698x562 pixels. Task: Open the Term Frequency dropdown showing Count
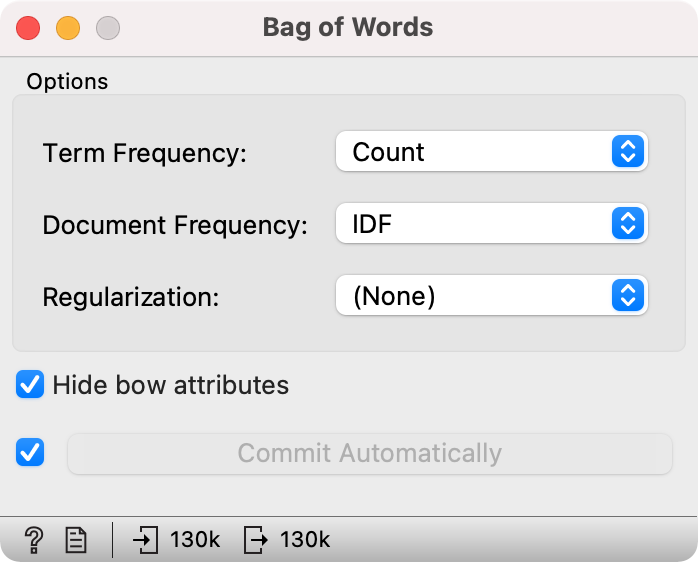point(491,152)
